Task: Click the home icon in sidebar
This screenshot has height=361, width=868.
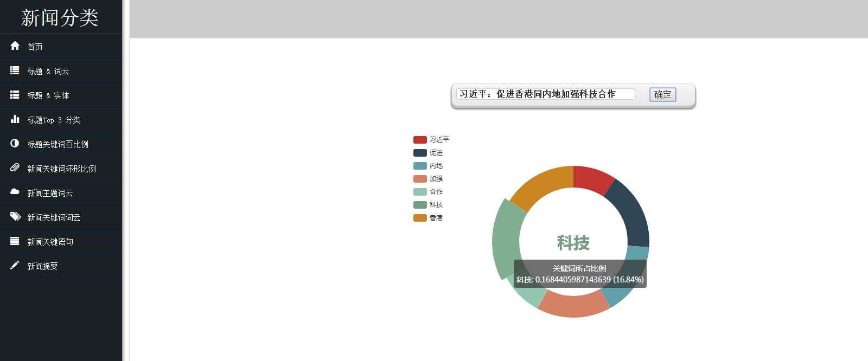Action: pos(15,46)
